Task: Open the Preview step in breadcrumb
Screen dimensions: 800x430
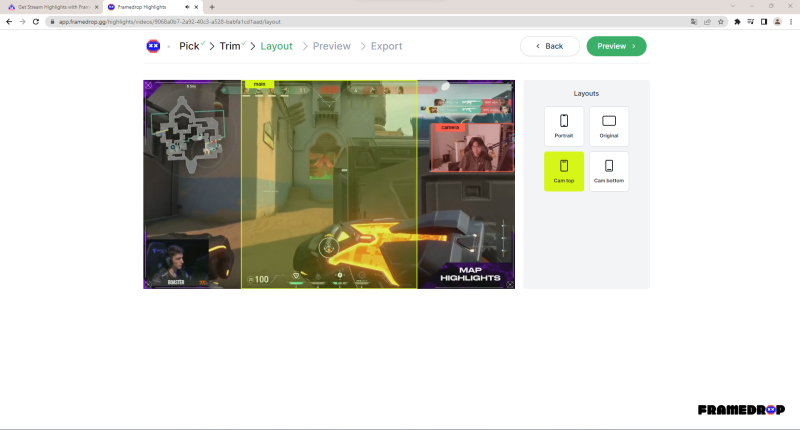Action: [332, 46]
